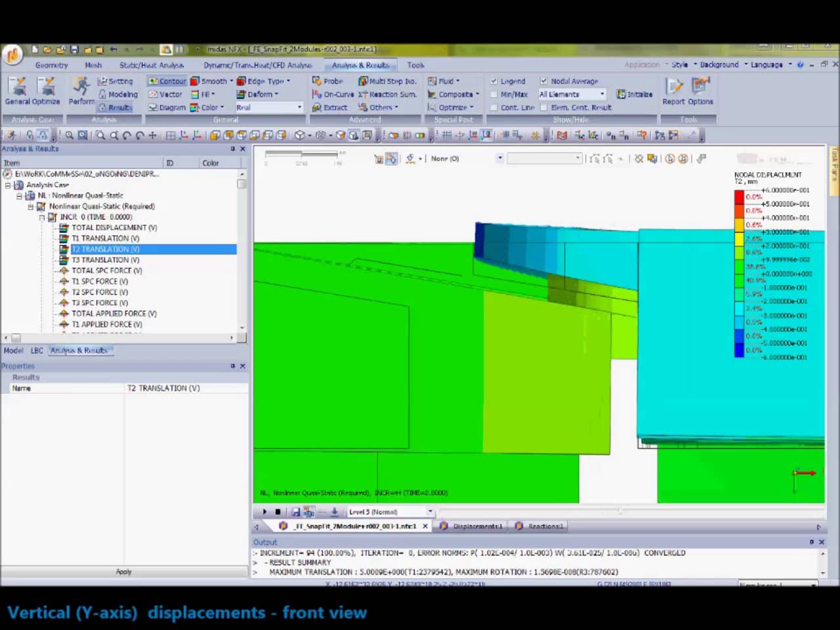
Task: Click the Modeling lock option
Action: (x=118, y=94)
